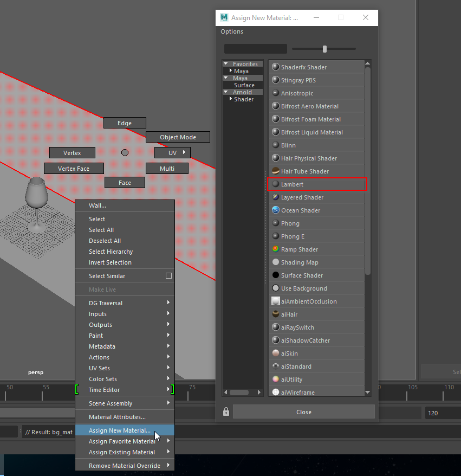Choose the Surface Shader black icon
Image resolution: width=461 pixels, height=476 pixels.
tap(275, 275)
